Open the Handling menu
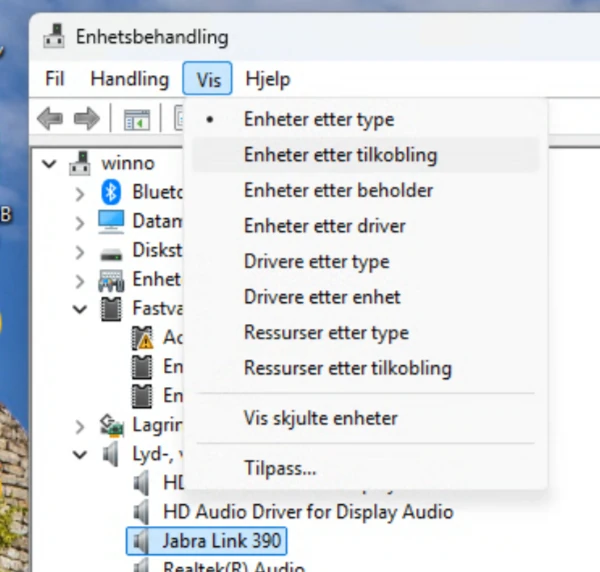The width and height of the screenshot is (600, 572). (x=130, y=79)
